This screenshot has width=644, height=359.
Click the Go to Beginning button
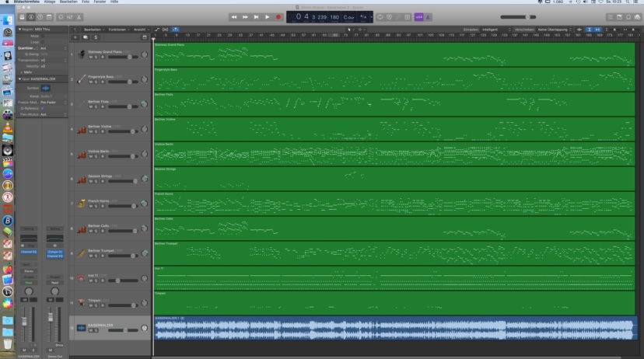coord(257,17)
